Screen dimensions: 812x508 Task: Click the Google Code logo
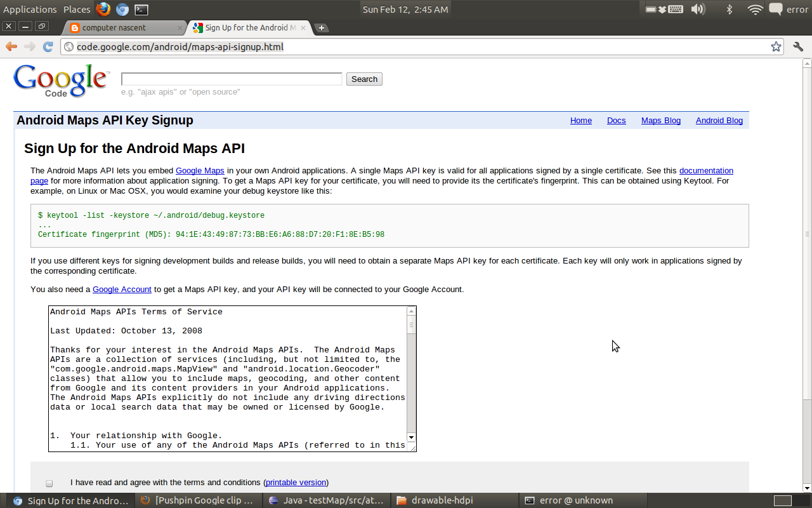click(61, 81)
